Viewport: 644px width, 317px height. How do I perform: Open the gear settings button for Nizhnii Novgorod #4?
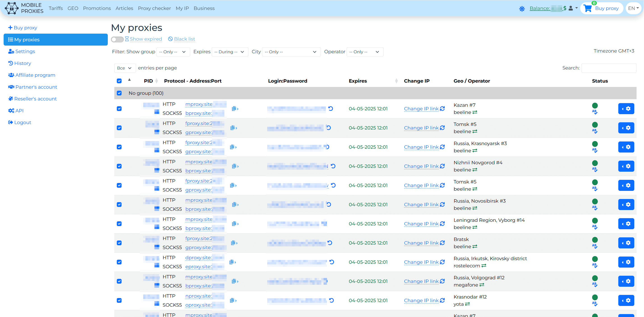click(626, 166)
